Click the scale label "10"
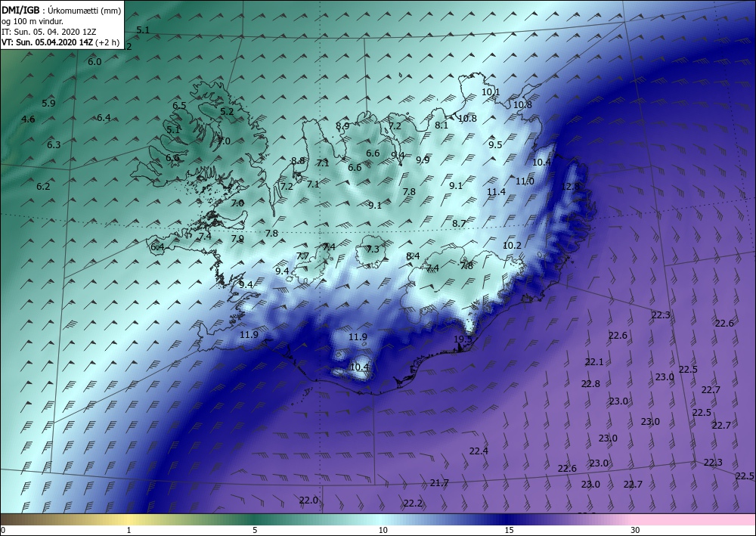 pos(383,530)
